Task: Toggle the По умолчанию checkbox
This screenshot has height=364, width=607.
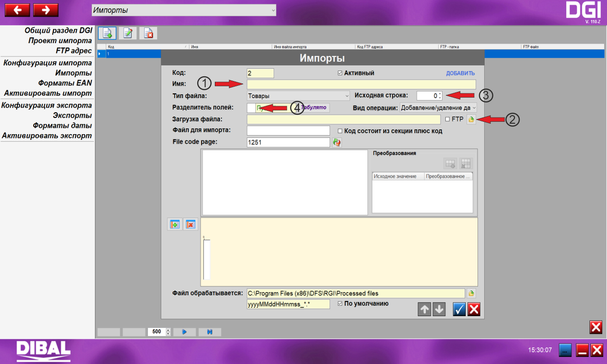Action: coord(340,303)
